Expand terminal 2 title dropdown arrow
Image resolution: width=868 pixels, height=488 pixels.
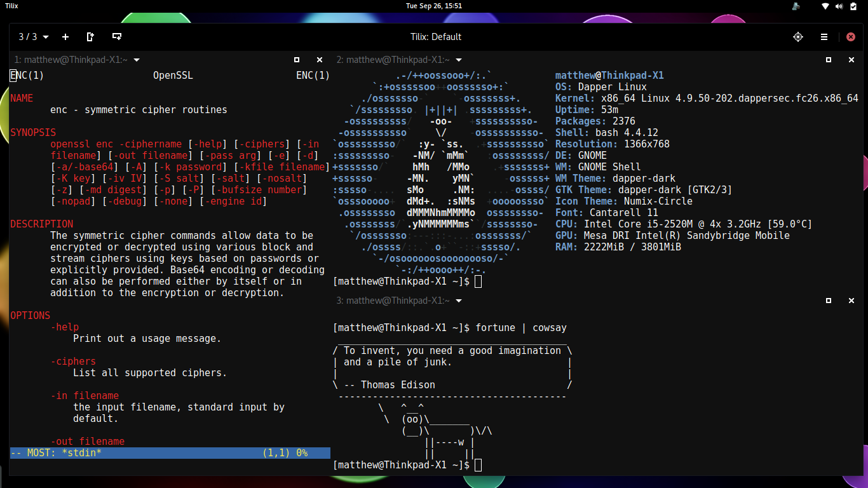(459, 60)
